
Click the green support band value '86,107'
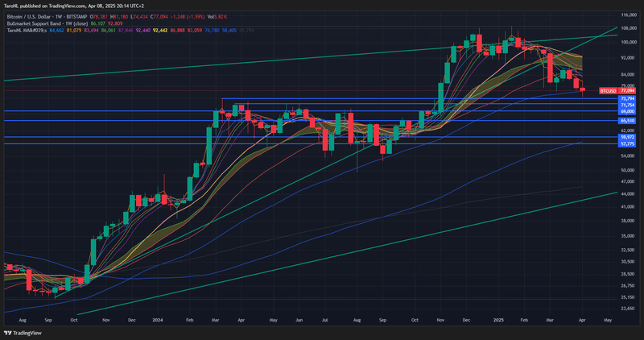tap(97, 24)
